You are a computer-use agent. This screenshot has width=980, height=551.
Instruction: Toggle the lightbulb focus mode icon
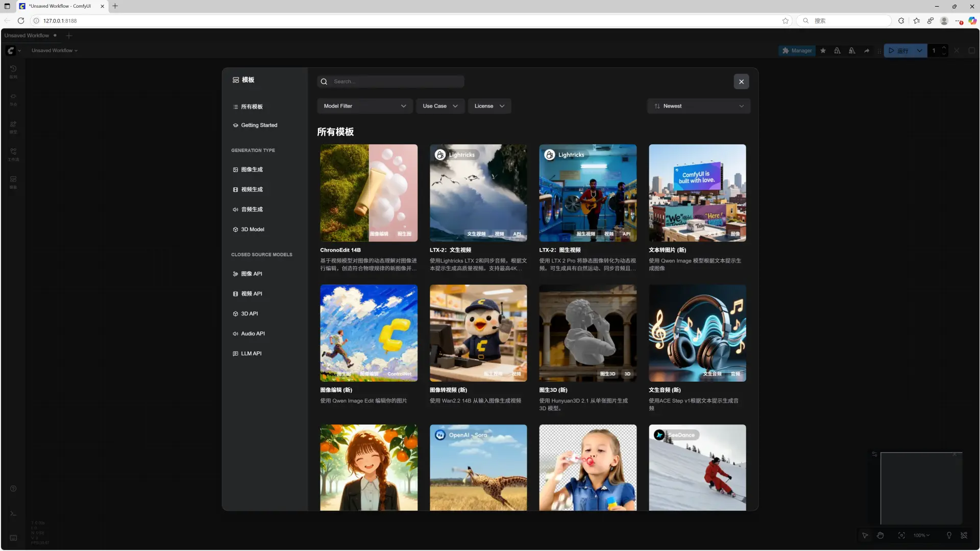(949, 535)
